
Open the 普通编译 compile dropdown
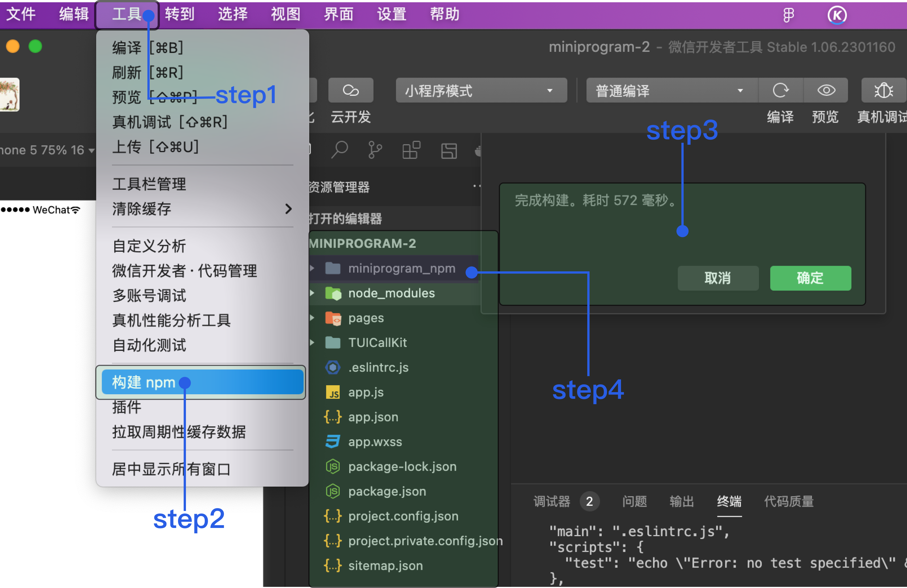point(671,91)
